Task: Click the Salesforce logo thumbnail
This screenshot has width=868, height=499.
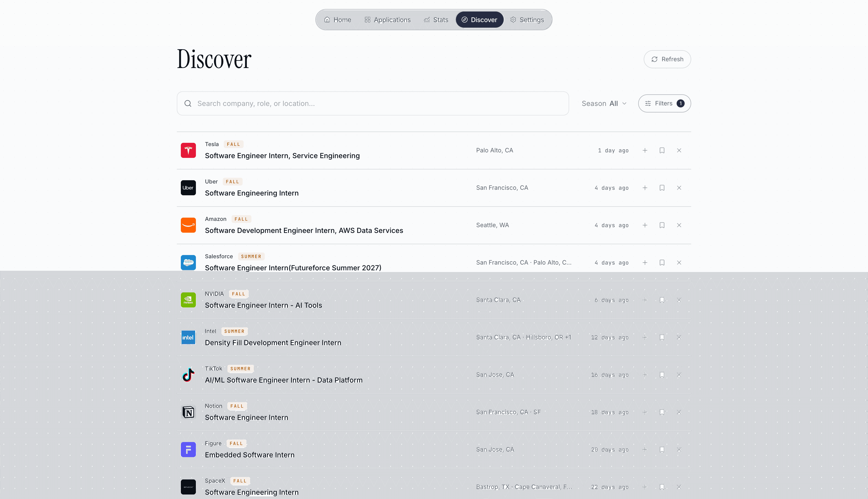Action: [x=188, y=263]
